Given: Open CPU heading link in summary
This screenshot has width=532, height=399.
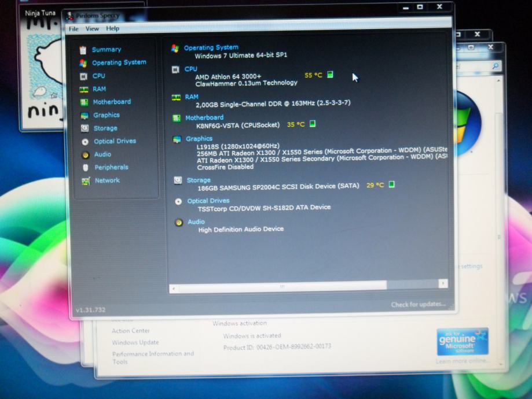Looking at the screenshot, I should 190,69.
